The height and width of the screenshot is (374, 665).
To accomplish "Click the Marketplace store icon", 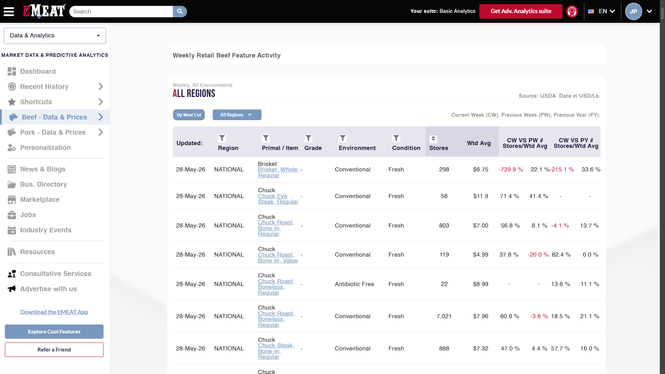I will point(12,200).
